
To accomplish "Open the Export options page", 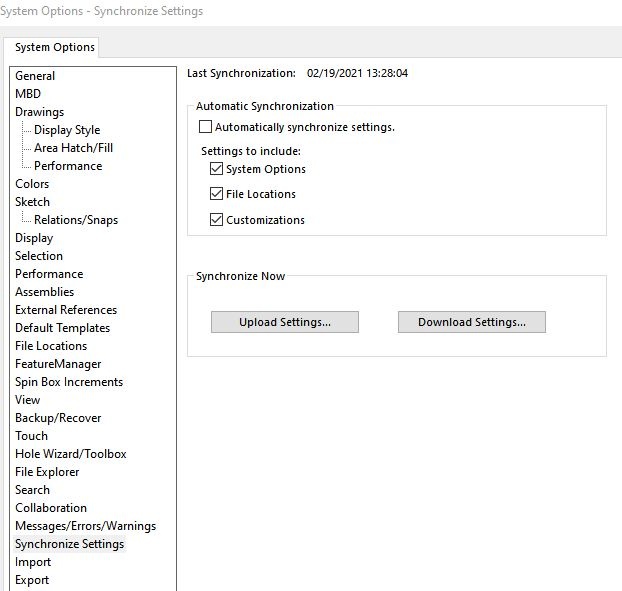I will [x=32, y=580].
